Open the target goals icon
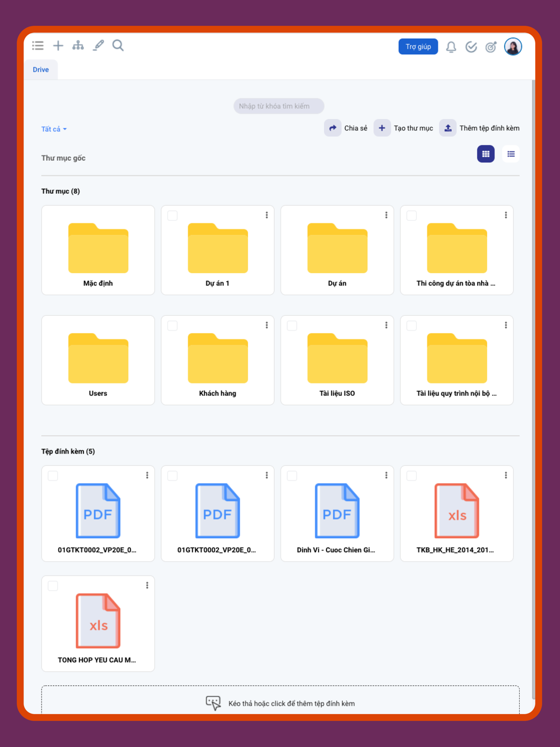 [x=491, y=47]
